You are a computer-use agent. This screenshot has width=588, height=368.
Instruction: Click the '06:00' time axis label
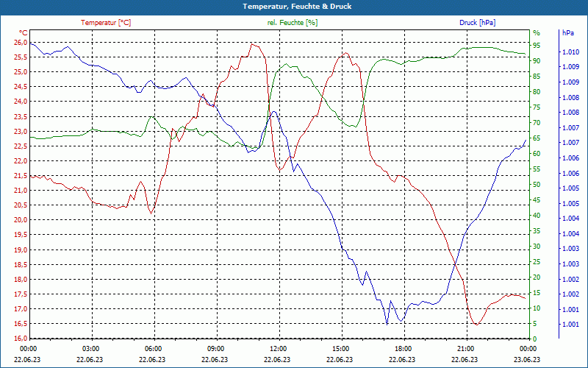153,349
